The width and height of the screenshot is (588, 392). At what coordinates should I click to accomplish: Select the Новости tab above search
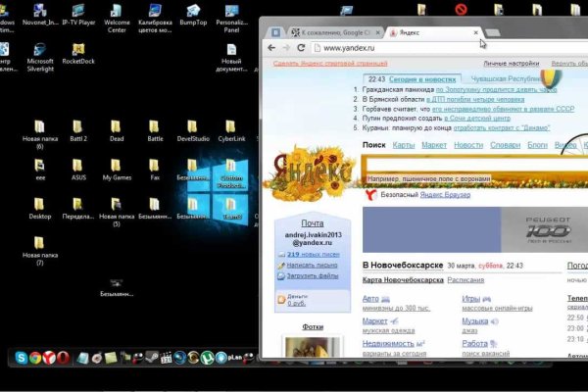coord(468,145)
